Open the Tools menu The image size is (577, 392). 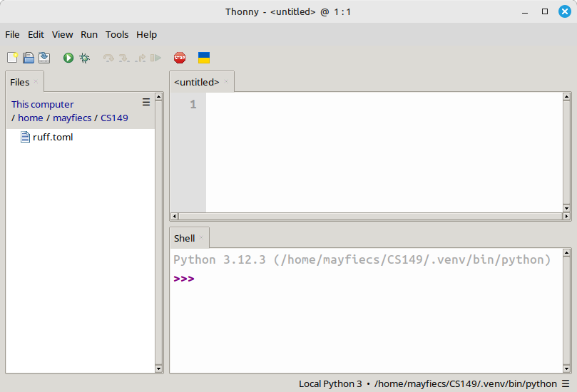[117, 34]
